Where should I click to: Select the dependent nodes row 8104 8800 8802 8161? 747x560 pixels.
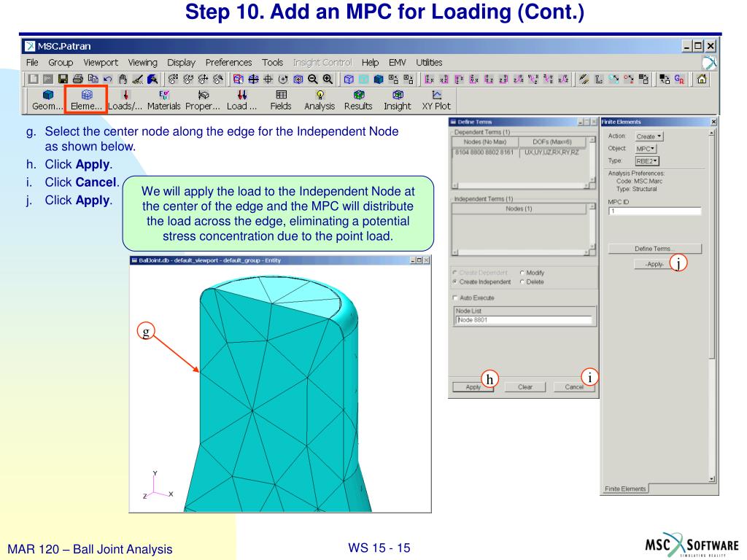tap(484, 152)
